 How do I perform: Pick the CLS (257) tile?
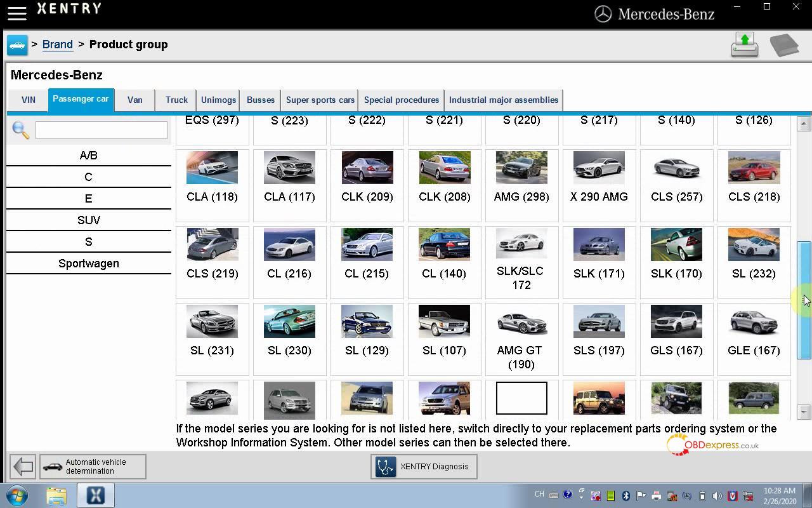pos(676,185)
